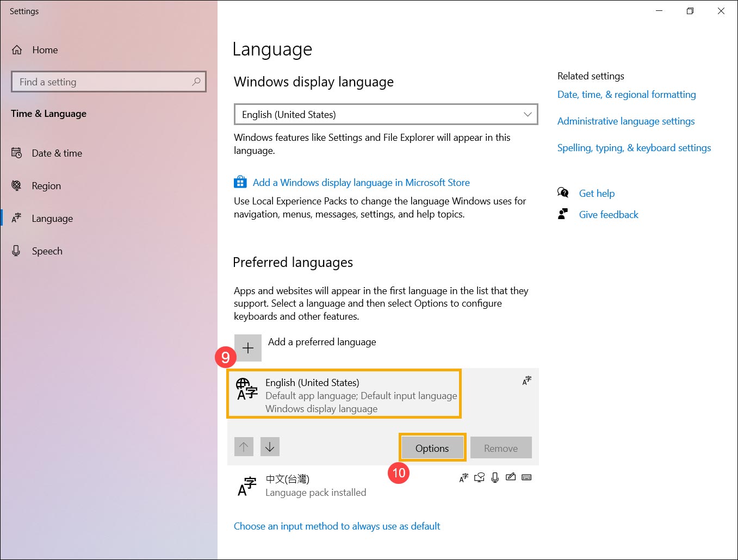
Task: Open Windows display language dropdown
Action: (x=386, y=114)
